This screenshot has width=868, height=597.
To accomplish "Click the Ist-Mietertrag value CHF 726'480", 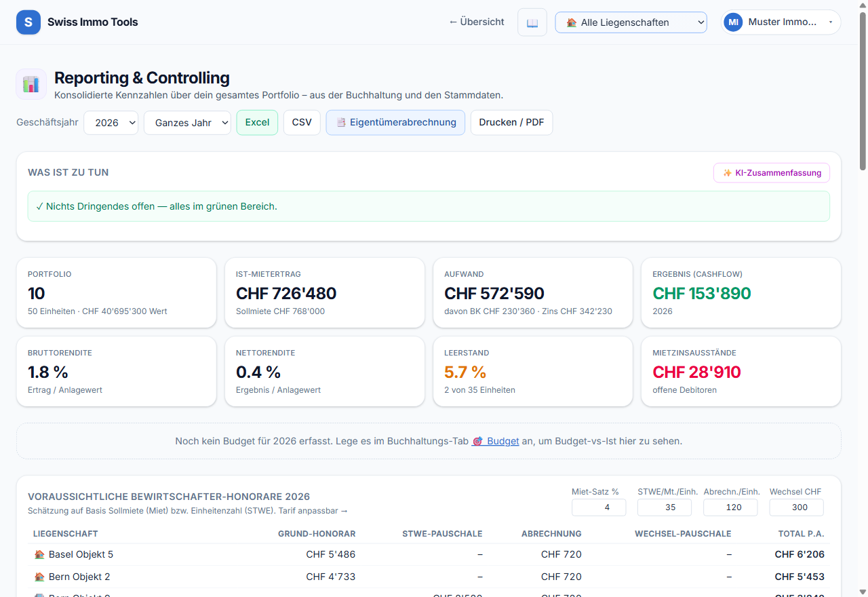I will tap(286, 294).
